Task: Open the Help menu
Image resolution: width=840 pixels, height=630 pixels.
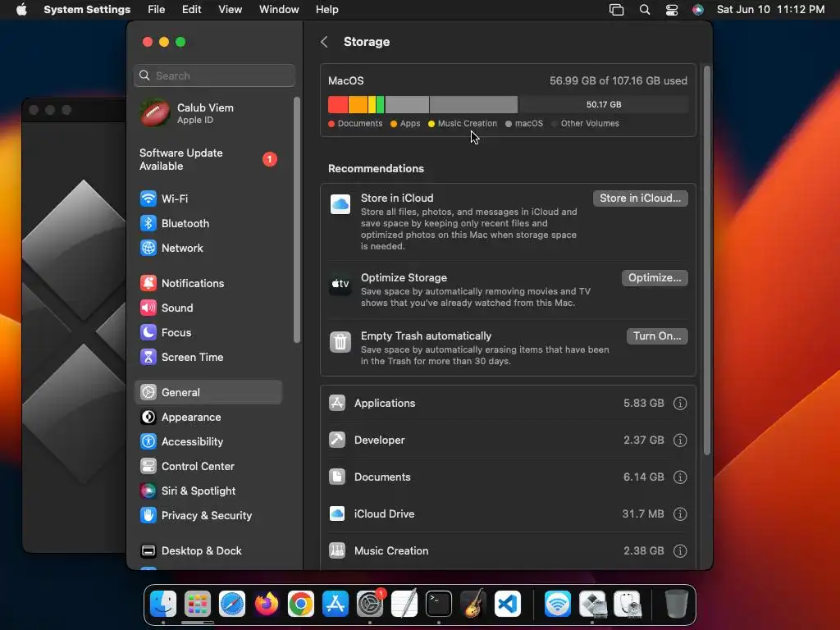Action: pyautogui.click(x=326, y=10)
